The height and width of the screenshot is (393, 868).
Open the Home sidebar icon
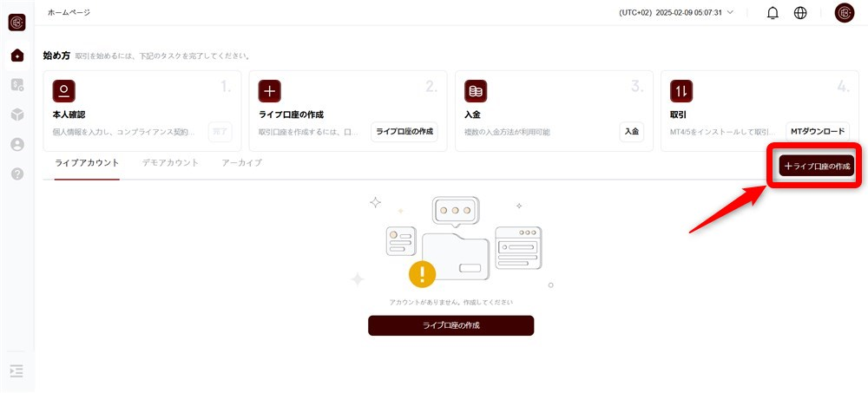17,55
